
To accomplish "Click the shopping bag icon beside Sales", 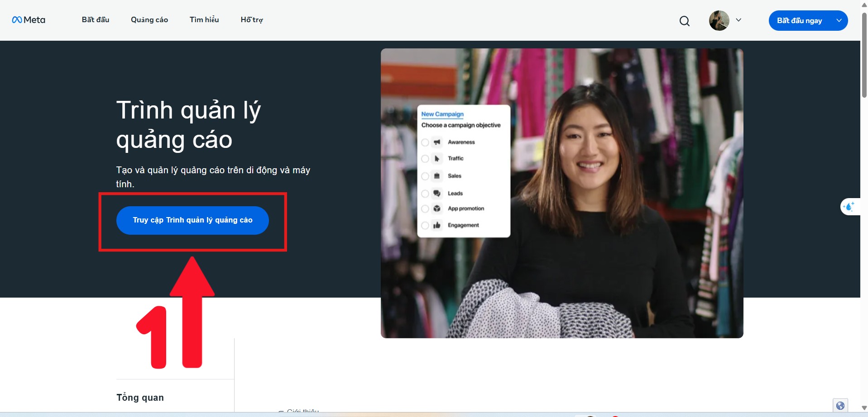I will pyautogui.click(x=437, y=176).
